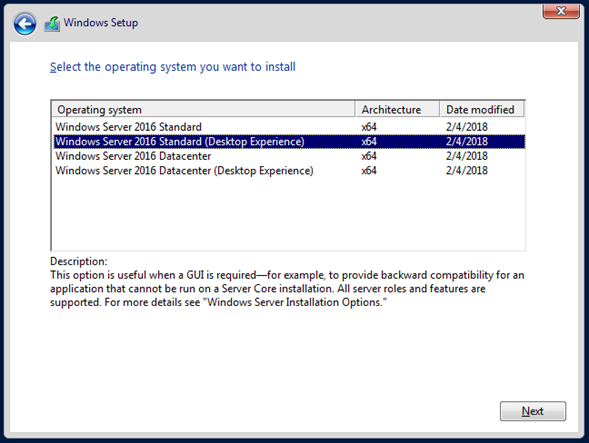Click the blue back arrow button
The width and height of the screenshot is (589, 443).
pos(25,24)
